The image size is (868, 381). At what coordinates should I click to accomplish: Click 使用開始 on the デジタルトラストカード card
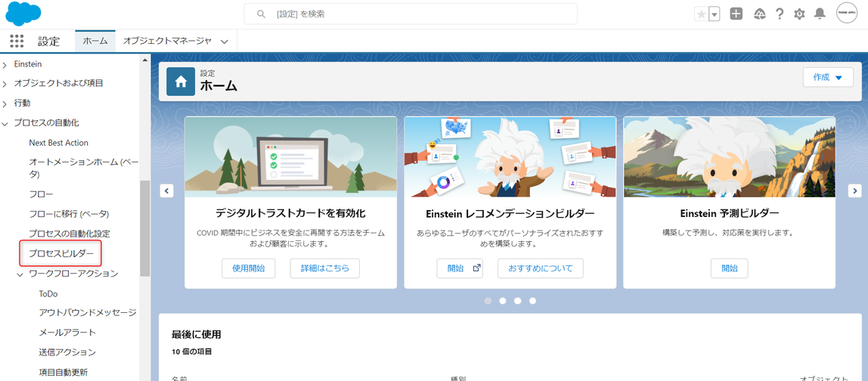[249, 268]
